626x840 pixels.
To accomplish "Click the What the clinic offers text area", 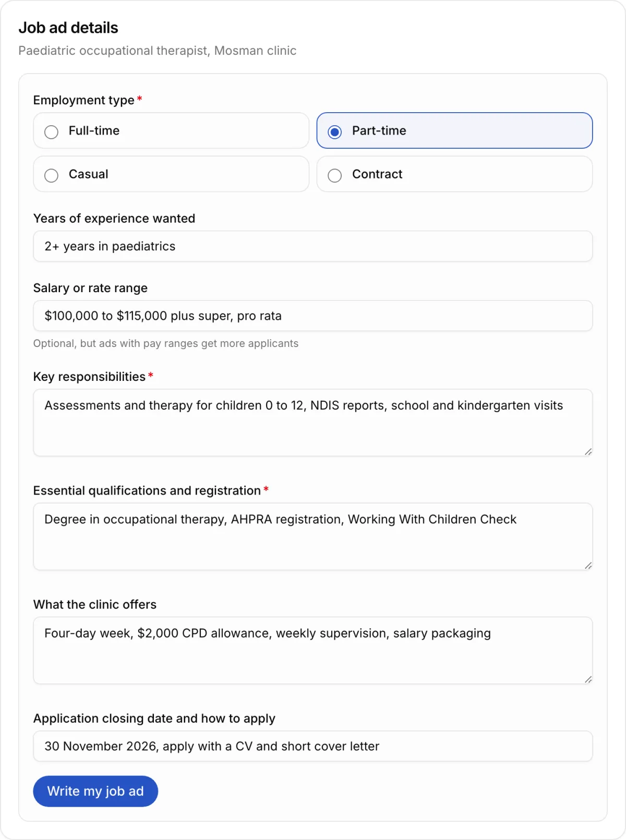I will tap(313, 651).
